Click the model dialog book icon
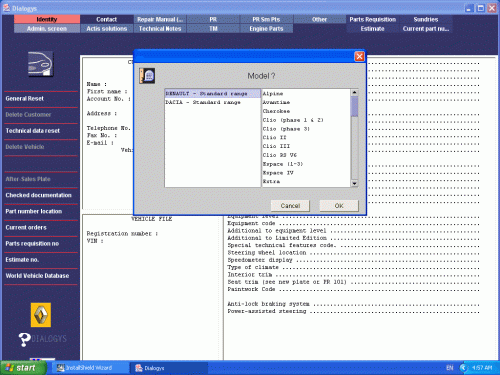 [x=147, y=76]
